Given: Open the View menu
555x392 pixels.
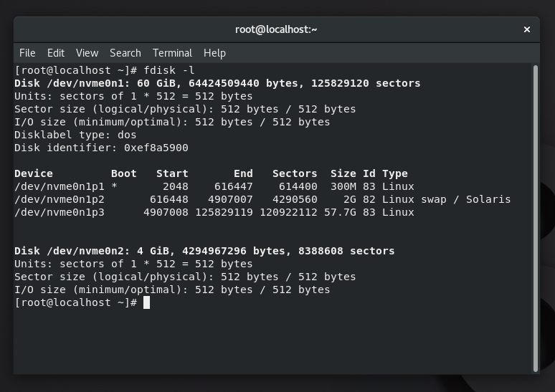Looking at the screenshot, I should pyautogui.click(x=87, y=53).
